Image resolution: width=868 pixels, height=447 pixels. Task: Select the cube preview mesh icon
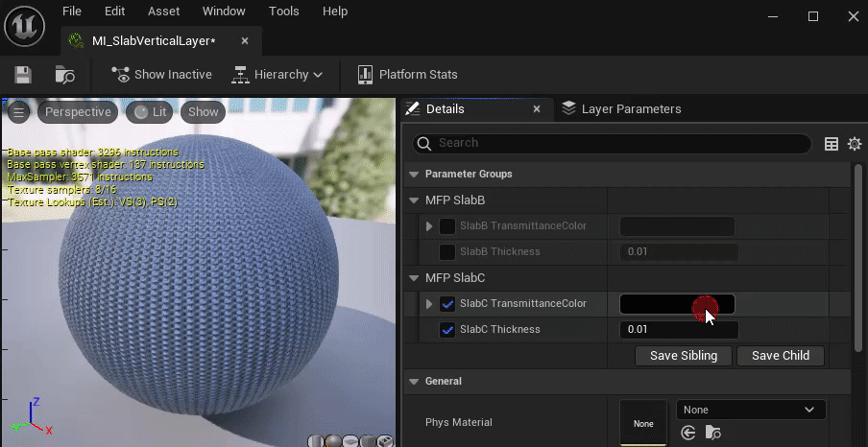tap(368, 441)
